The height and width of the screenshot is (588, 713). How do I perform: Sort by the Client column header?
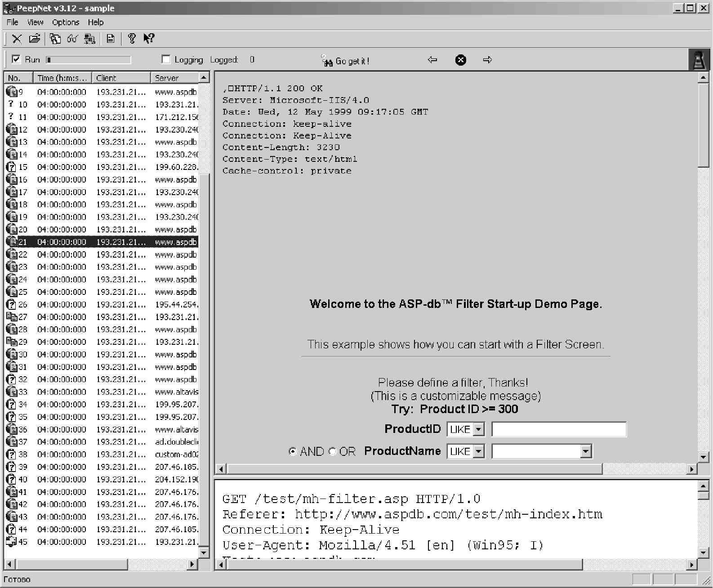121,78
